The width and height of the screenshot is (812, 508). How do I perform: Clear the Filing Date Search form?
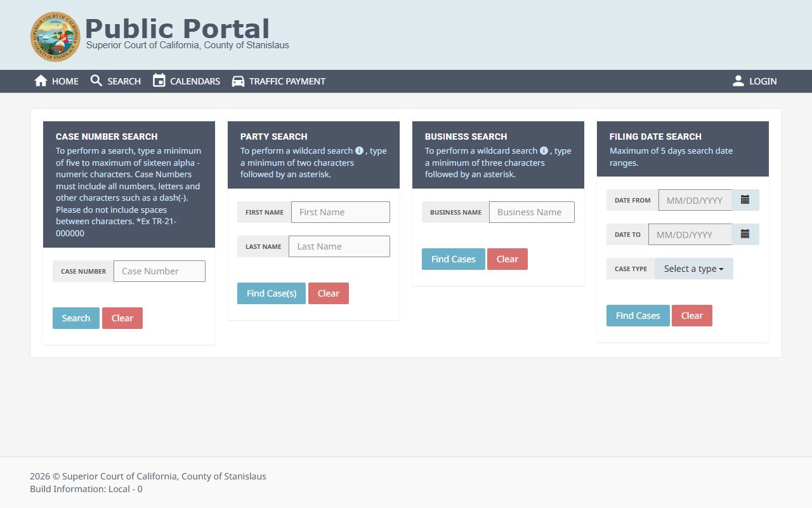point(692,316)
